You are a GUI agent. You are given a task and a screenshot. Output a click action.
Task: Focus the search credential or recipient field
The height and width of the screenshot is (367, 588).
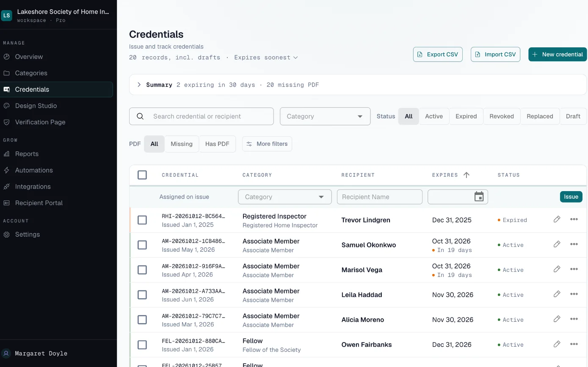click(202, 116)
